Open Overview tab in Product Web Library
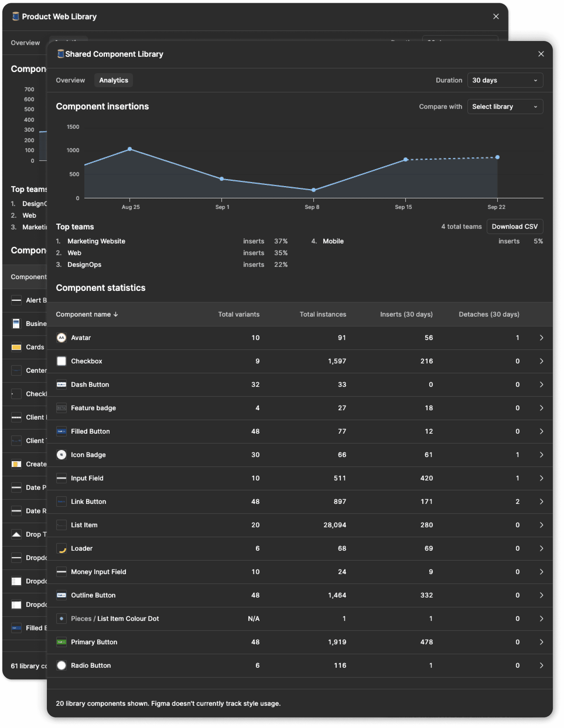This screenshot has height=728, width=564. point(25,43)
